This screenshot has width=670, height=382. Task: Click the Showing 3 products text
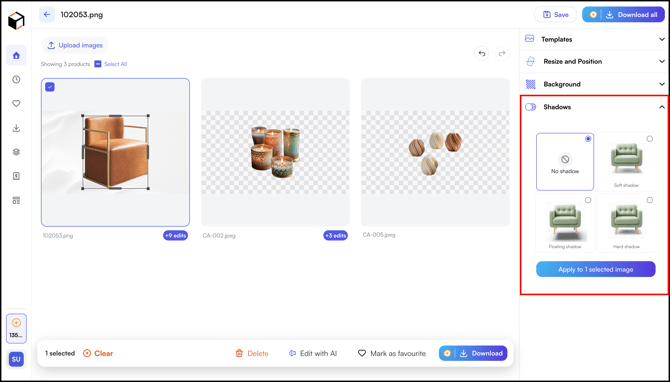coord(65,64)
